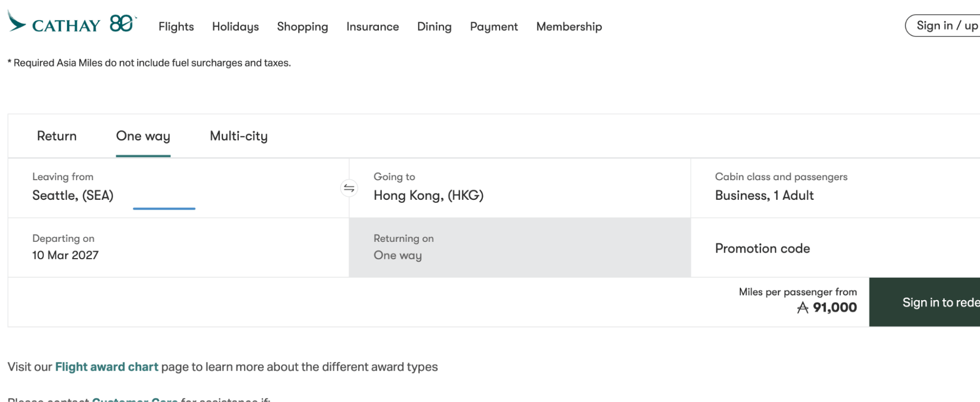The width and height of the screenshot is (980, 402).
Task: Swap origin and destination airports icon
Action: tap(349, 188)
